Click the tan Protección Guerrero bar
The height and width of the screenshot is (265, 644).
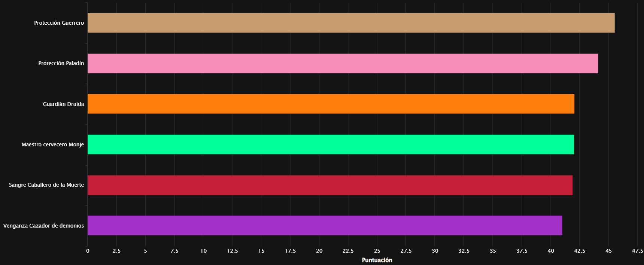click(x=351, y=23)
